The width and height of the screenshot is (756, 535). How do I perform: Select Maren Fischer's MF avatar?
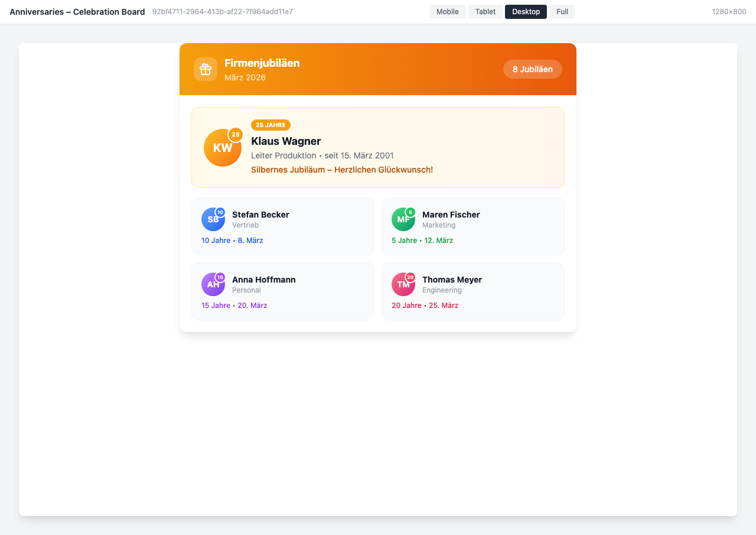(403, 219)
